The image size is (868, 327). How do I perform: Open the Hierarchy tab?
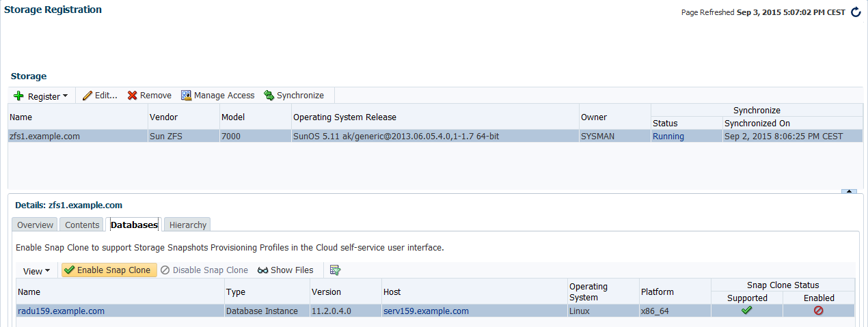(188, 225)
